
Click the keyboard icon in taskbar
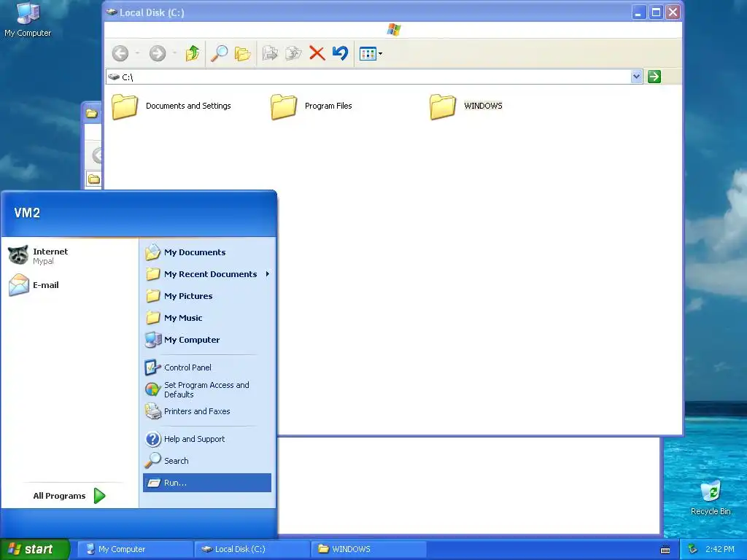coord(665,550)
